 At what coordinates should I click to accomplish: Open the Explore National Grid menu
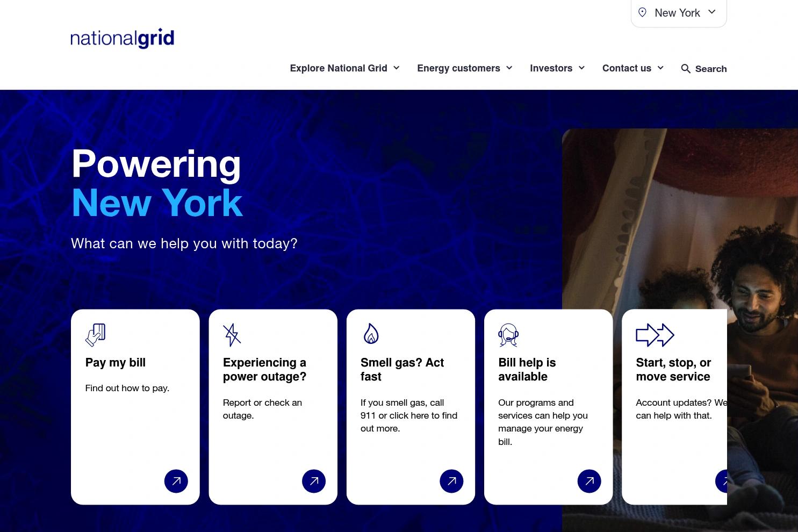pyautogui.click(x=339, y=68)
